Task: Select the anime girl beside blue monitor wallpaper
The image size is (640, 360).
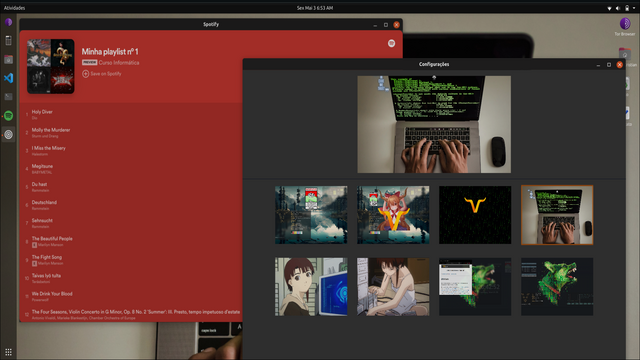Action: pos(311,287)
